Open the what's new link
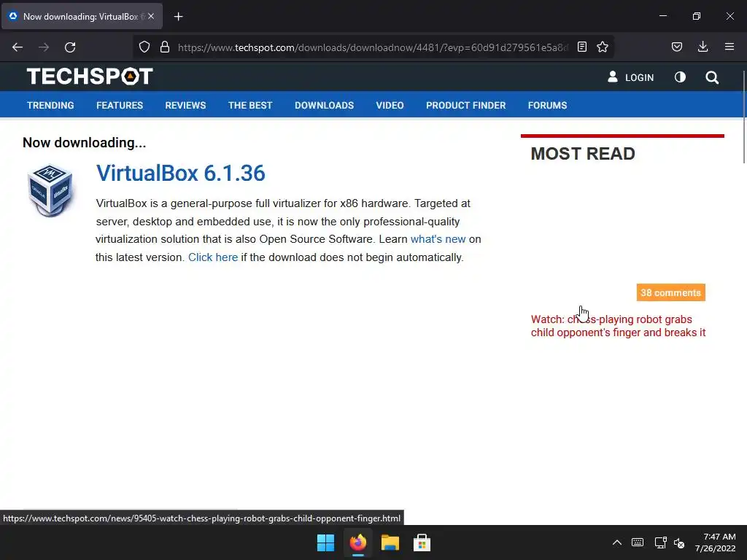 [438, 239]
